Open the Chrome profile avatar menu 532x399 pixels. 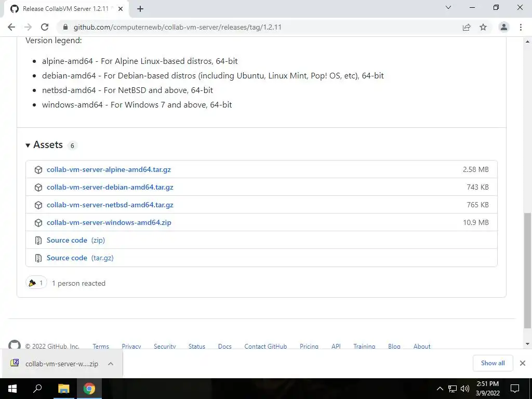coord(504,27)
